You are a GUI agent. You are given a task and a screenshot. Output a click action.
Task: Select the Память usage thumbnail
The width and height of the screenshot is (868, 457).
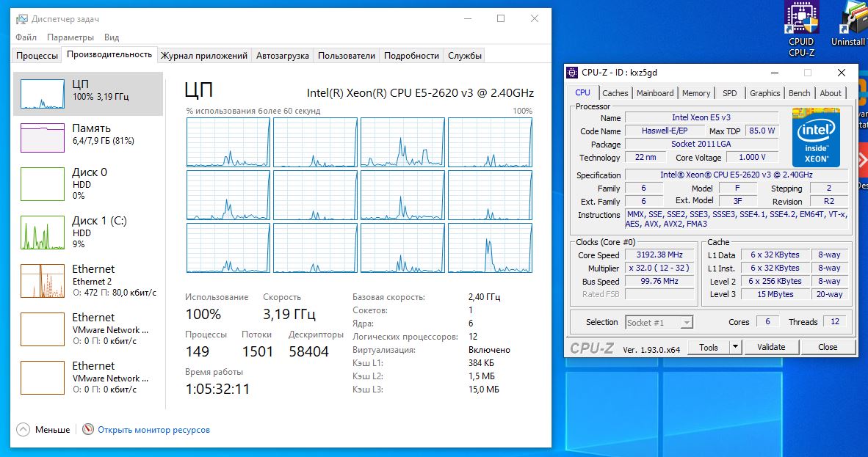pos(43,137)
